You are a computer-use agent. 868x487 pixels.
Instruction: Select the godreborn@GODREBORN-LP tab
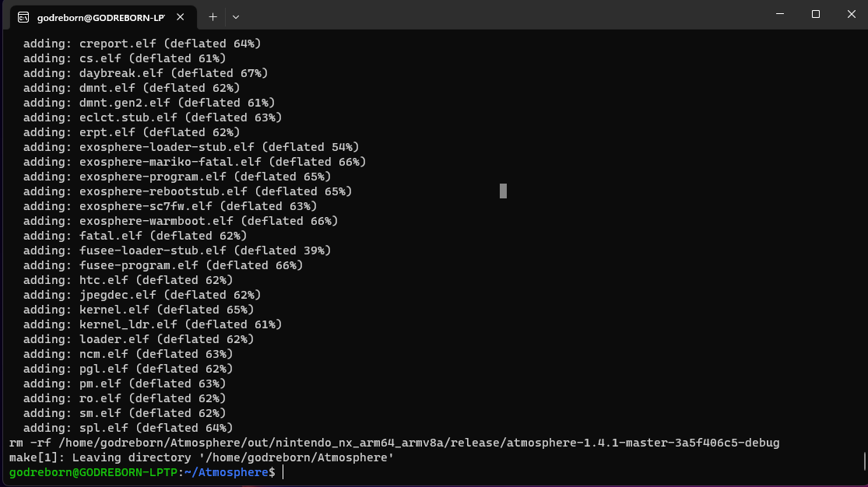click(x=104, y=17)
